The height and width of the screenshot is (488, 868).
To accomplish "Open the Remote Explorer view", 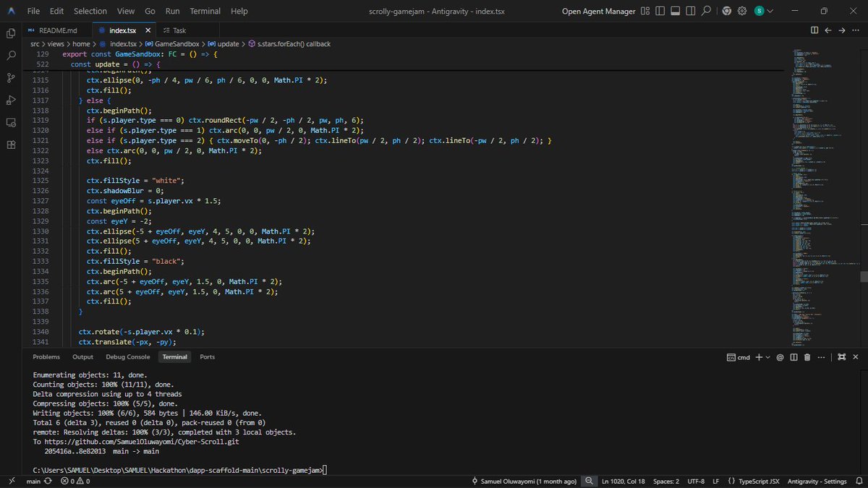I will coord(11,122).
